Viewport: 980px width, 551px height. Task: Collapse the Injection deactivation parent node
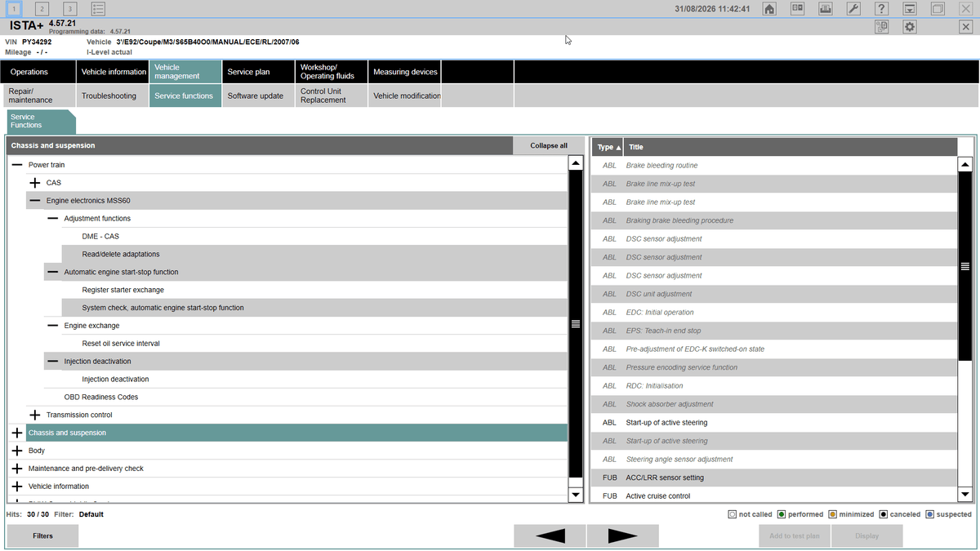(x=53, y=362)
